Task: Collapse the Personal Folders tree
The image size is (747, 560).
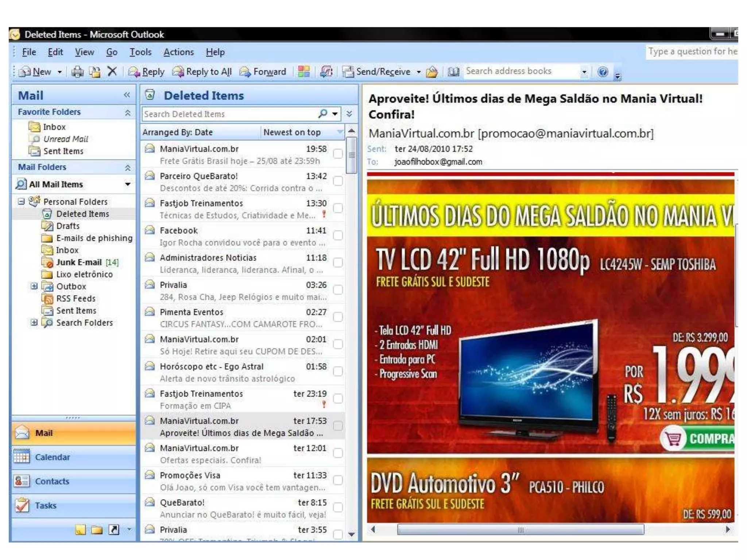Action: click(22, 201)
